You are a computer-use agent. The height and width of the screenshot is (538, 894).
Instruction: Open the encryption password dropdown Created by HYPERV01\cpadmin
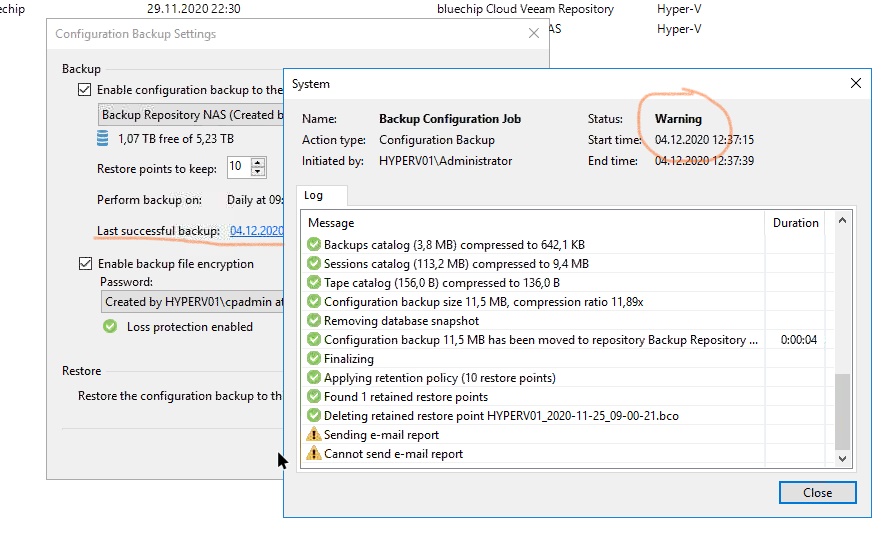(193, 301)
